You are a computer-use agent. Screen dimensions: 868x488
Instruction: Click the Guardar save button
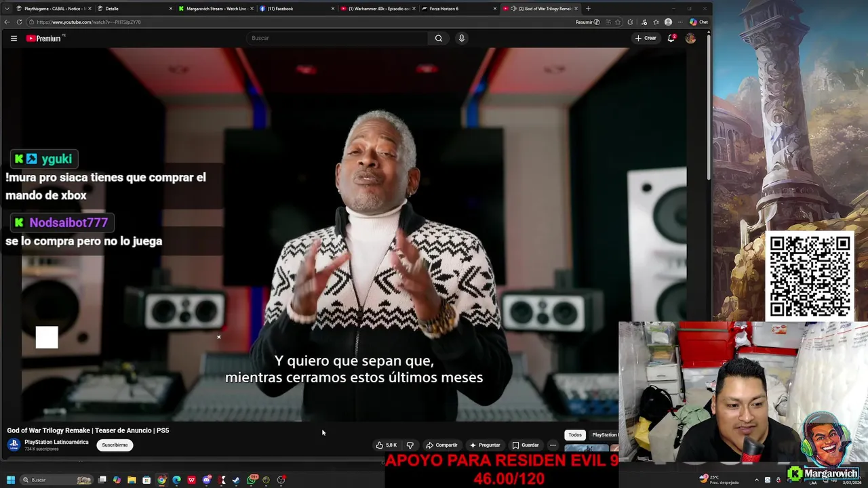coord(526,445)
